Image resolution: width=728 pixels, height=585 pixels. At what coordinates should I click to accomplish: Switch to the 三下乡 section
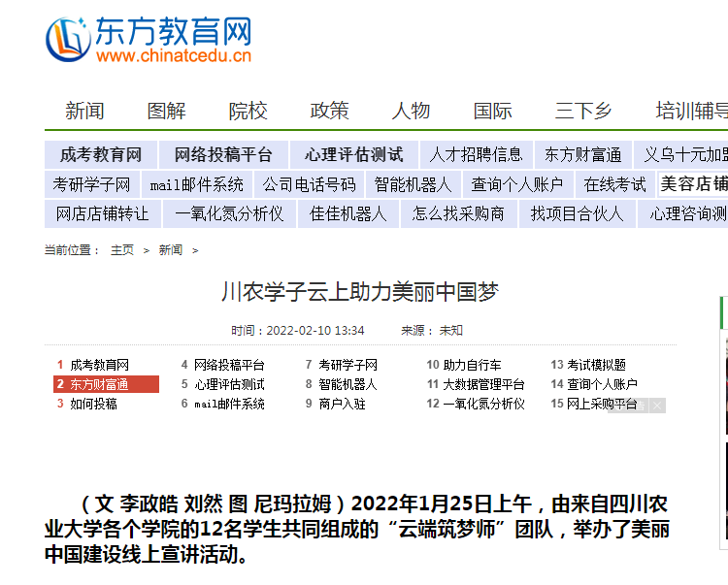point(583,111)
